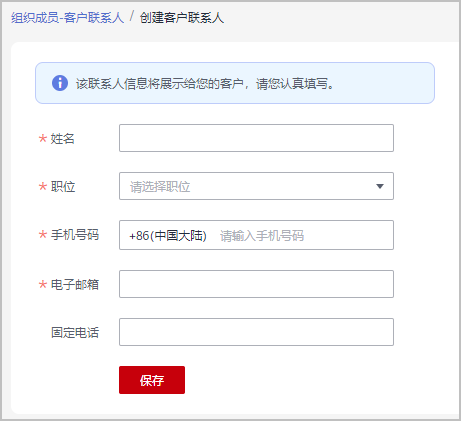Click the 固定电话 field label
This screenshot has width=461, height=421.
coord(75,333)
